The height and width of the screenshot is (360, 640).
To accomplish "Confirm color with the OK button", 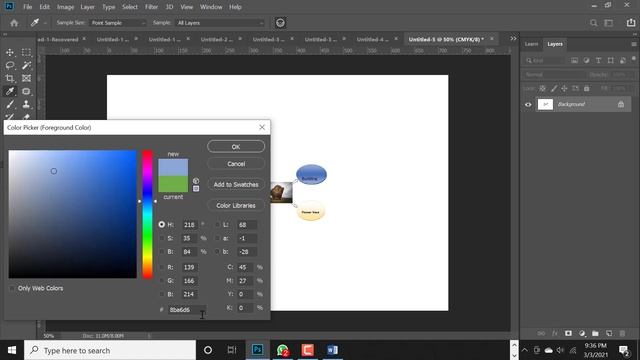I will [x=236, y=147].
